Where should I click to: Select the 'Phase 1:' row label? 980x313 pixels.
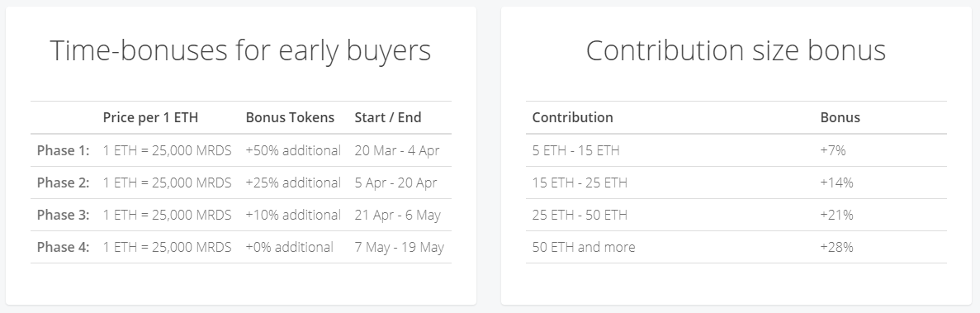coord(63,150)
